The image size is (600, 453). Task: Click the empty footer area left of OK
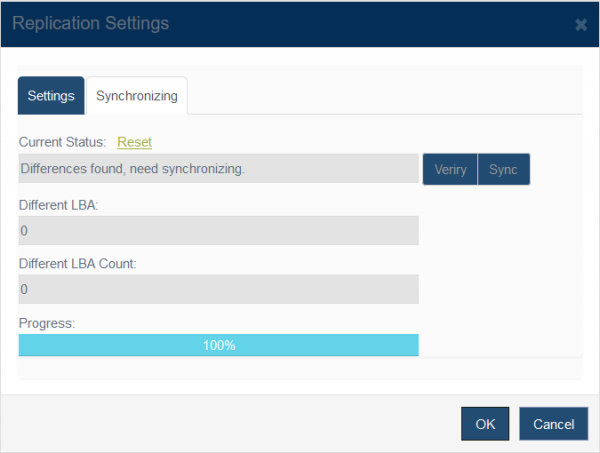tap(230, 424)
